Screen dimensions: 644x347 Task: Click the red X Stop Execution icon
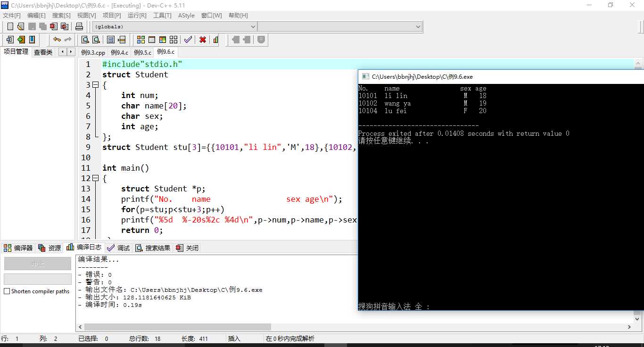(x=203, y=40)
